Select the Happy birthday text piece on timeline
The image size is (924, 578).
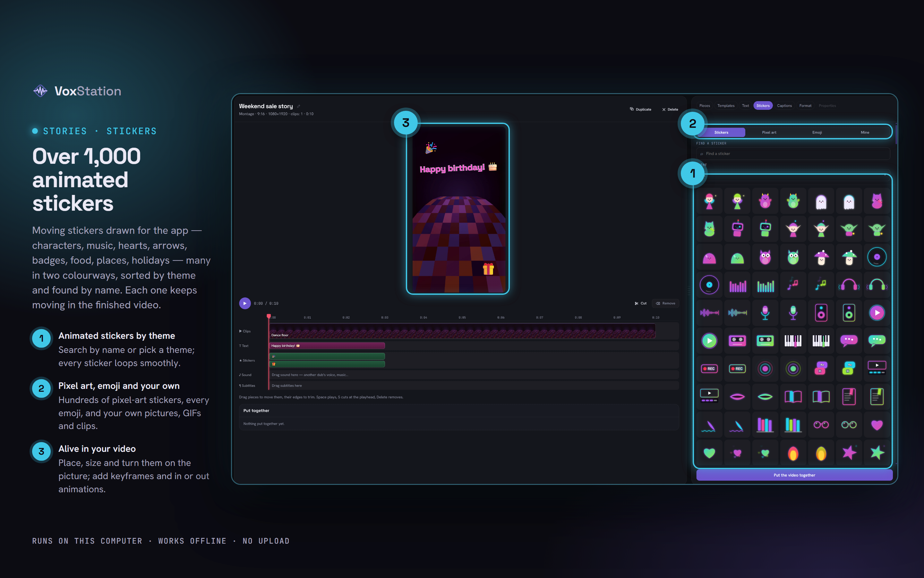pyautogui.click(x=327, y=346)
